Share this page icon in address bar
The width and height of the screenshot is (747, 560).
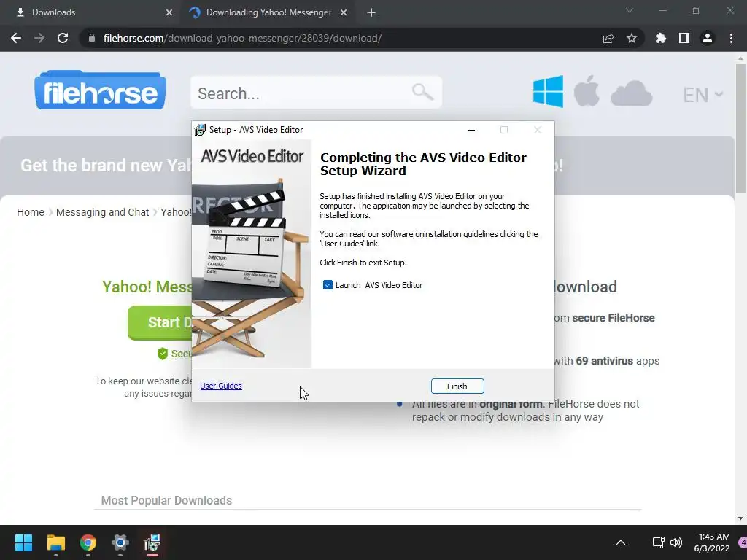click(608, 38)
